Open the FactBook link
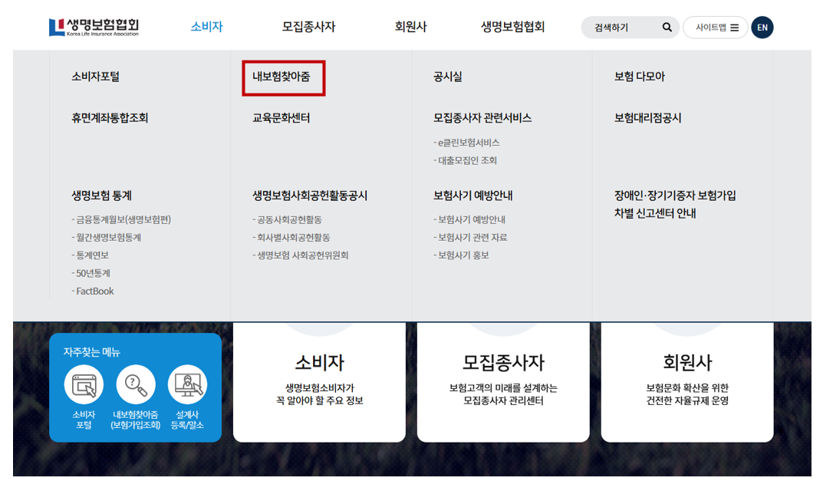This screenshot has width=823, height=504. [94, 291]
